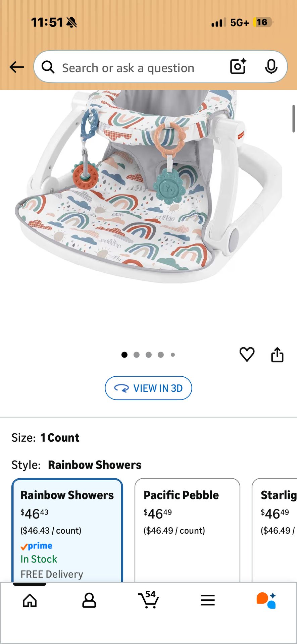Tap the share icon
Viewport: 297px width, 644px height.
277,355
